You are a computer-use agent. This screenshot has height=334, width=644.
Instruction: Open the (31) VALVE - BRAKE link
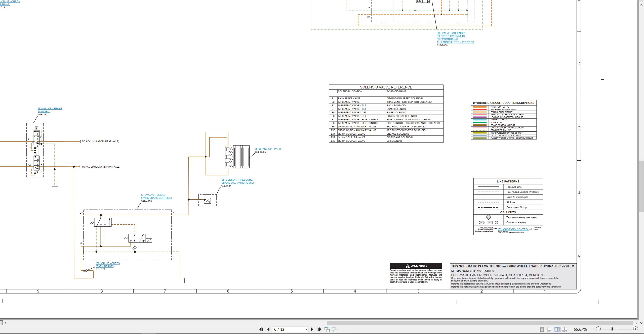tap(156, 196)
